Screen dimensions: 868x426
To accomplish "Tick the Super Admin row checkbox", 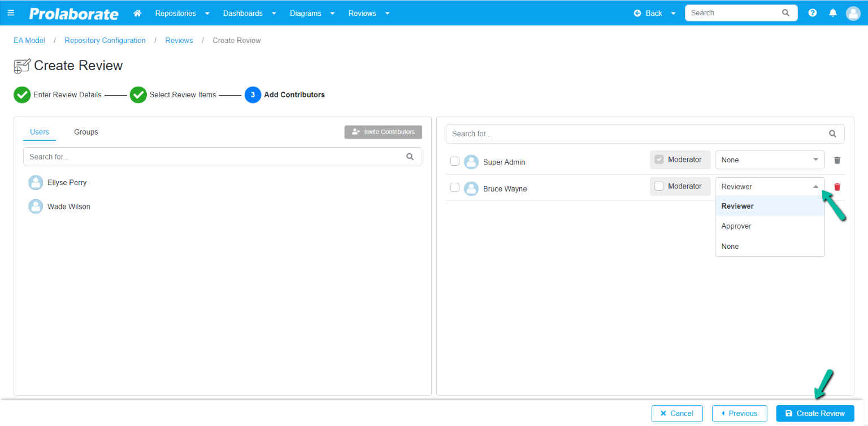I will [455, 161].
